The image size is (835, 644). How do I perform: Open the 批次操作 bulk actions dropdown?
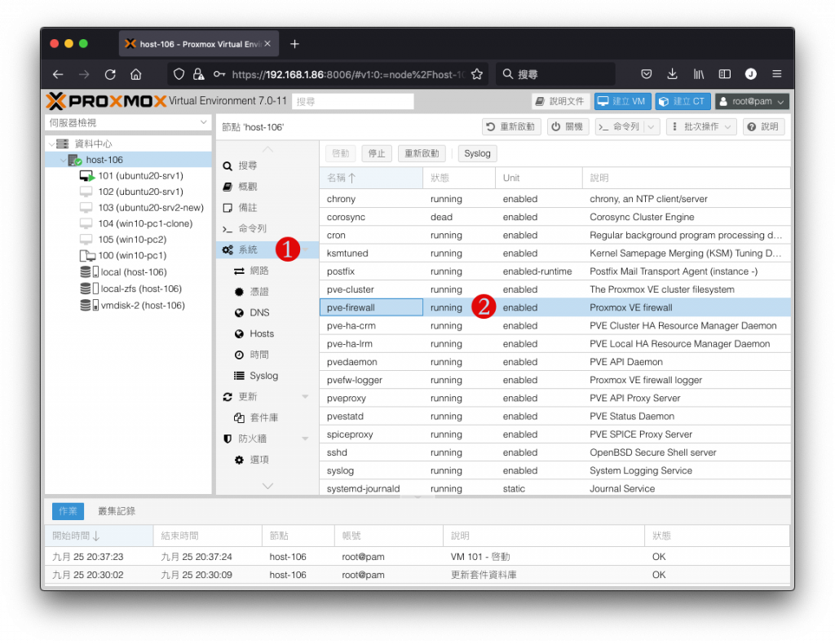pos(701,126)
